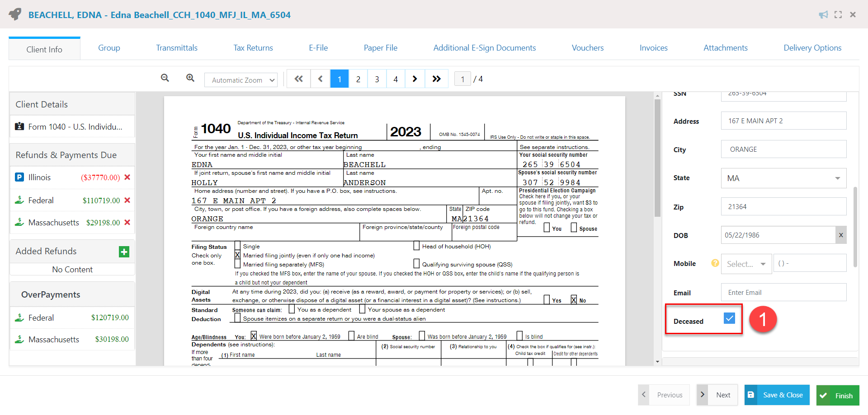Click the Massachusetts overpayment download icon

[19, 339]
